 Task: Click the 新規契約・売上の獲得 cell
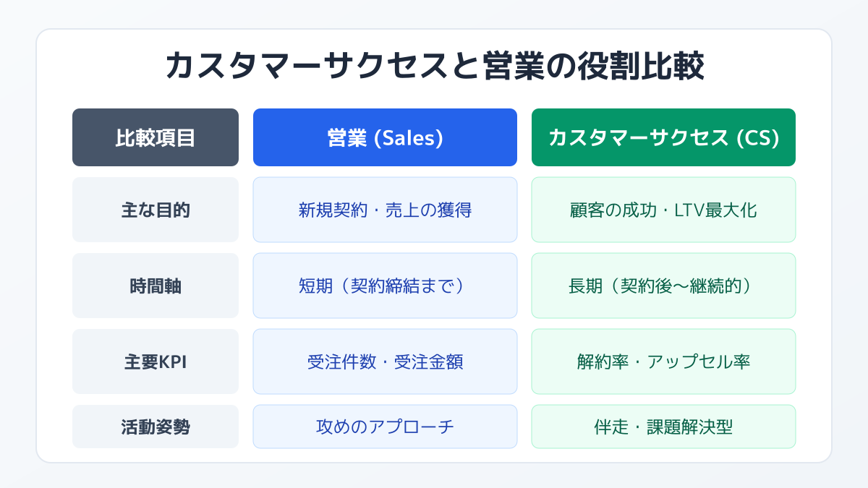click(x=385, y=210)
